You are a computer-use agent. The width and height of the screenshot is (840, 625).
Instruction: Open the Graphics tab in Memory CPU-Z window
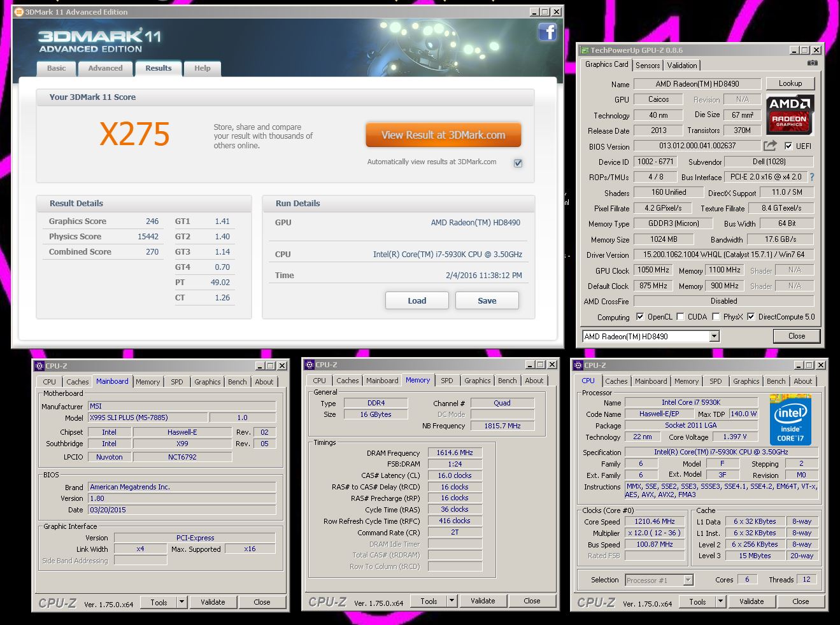tap(478, 381)
